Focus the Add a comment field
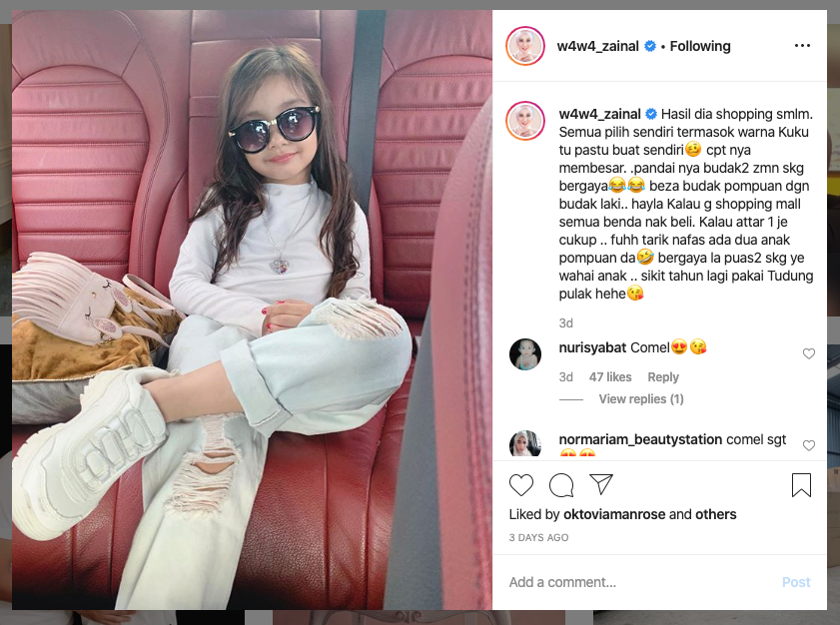Screen dimensions: 840x625 [x=640, y=582]
